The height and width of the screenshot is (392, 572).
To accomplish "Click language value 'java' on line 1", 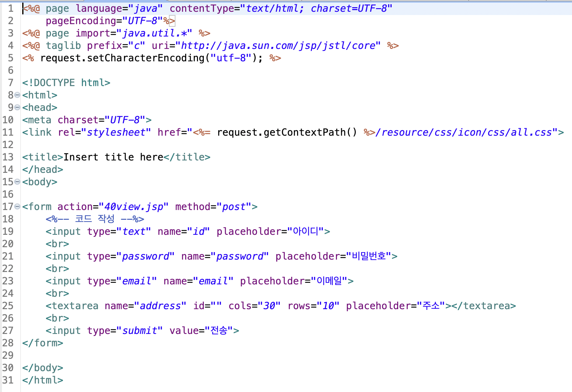I will (146, 8).
